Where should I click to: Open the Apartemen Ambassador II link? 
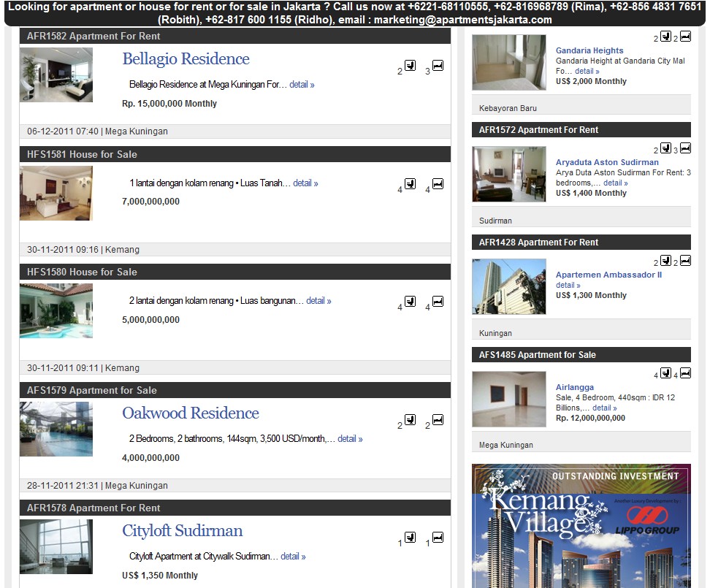click(608, 275)
